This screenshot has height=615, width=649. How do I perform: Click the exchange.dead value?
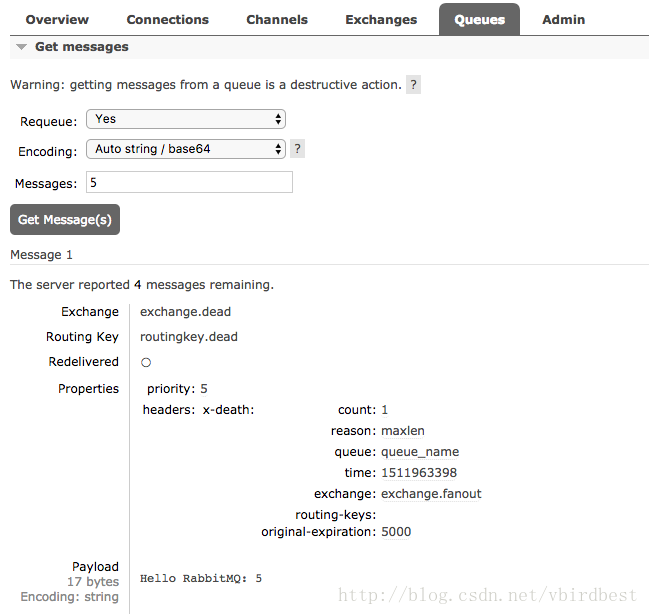185,312
